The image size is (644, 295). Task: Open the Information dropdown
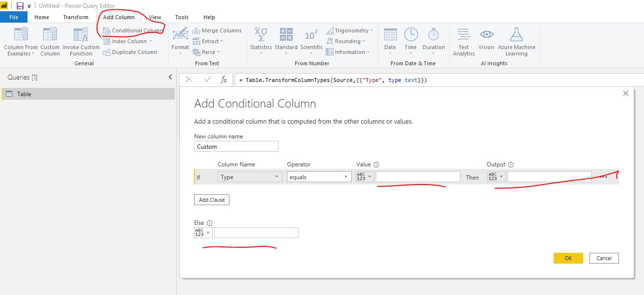(347, 52)
